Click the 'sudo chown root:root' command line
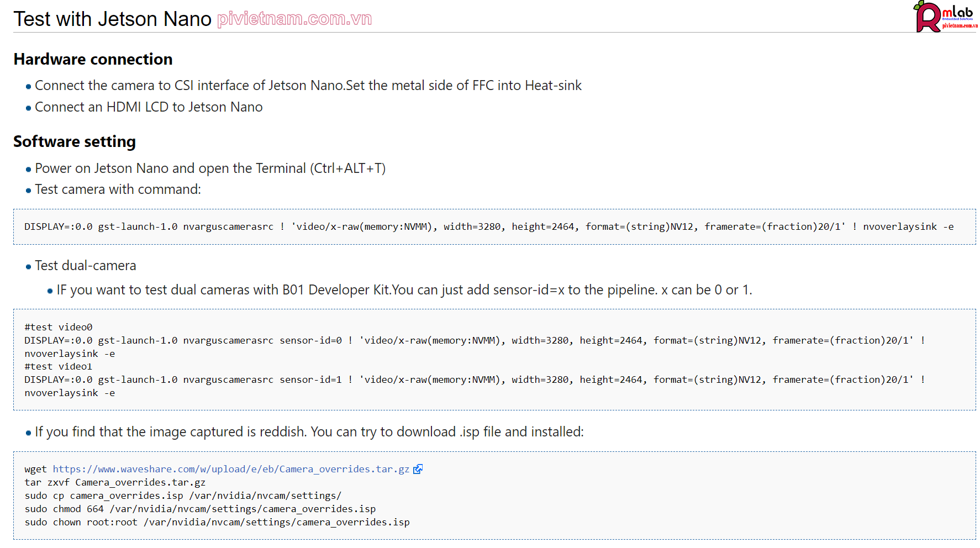This screenshot has height=548, width=980. click(217, 522)
